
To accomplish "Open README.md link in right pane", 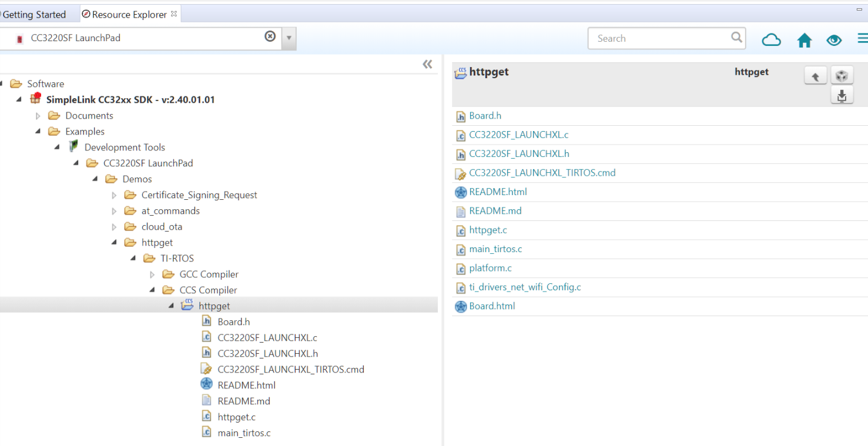I will point(495,211).
